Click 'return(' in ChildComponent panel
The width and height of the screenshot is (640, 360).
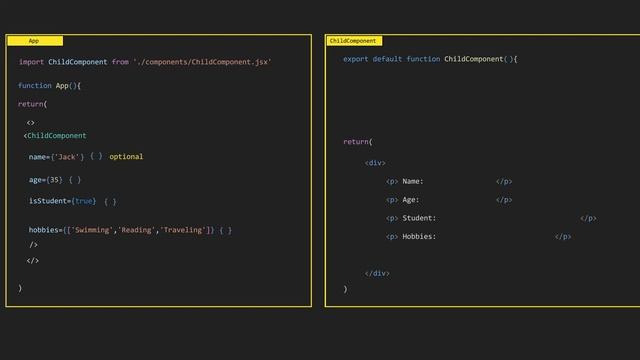(x=358, y=142)
